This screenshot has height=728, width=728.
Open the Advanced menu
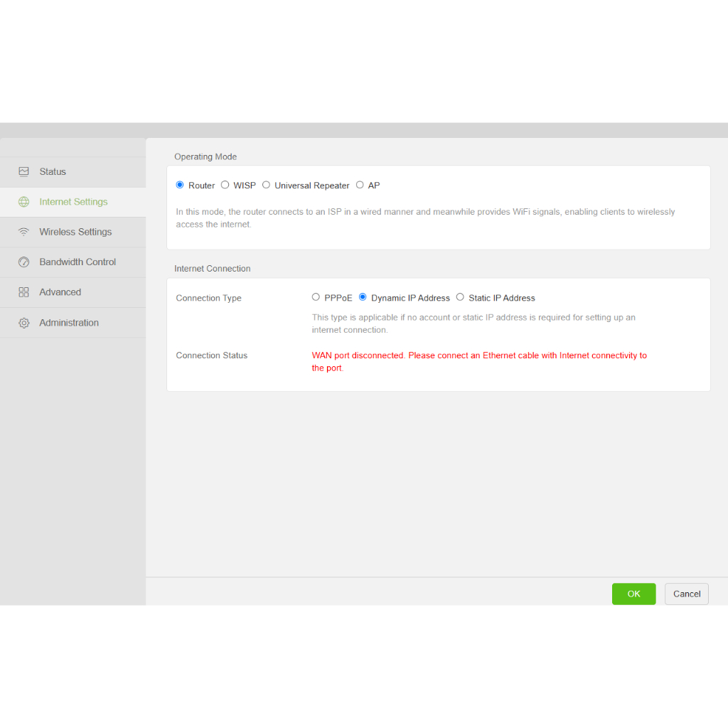(60, 292)
